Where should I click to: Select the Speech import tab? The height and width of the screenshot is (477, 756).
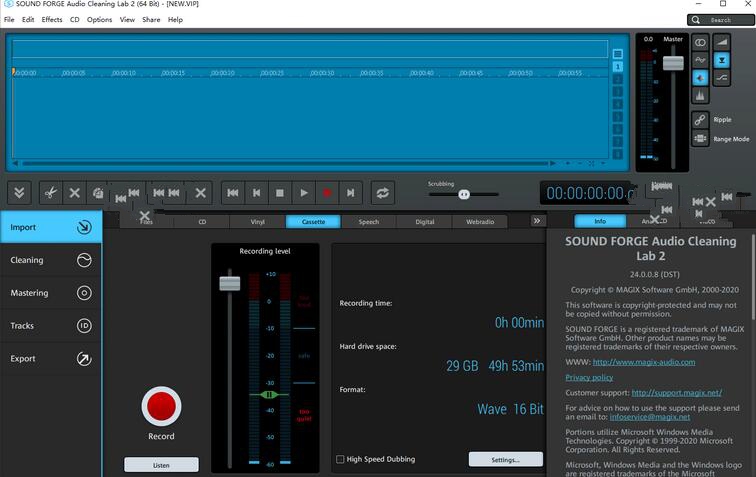point(369,222)
